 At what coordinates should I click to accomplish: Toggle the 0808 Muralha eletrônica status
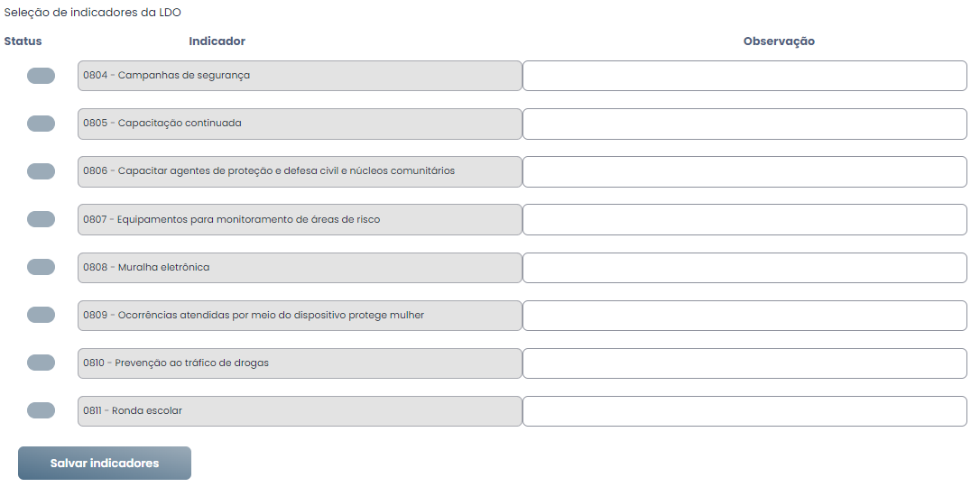tap(41, 267)
